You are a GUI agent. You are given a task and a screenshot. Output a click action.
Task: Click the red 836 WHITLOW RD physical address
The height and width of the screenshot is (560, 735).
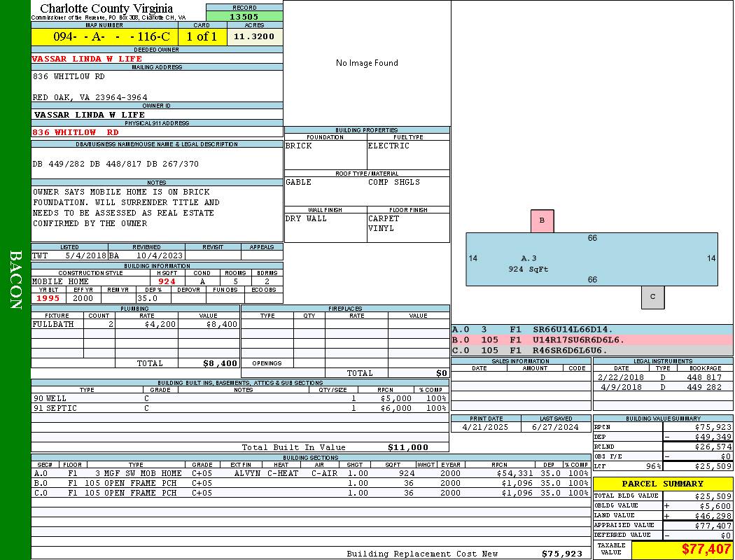point(76,132)
